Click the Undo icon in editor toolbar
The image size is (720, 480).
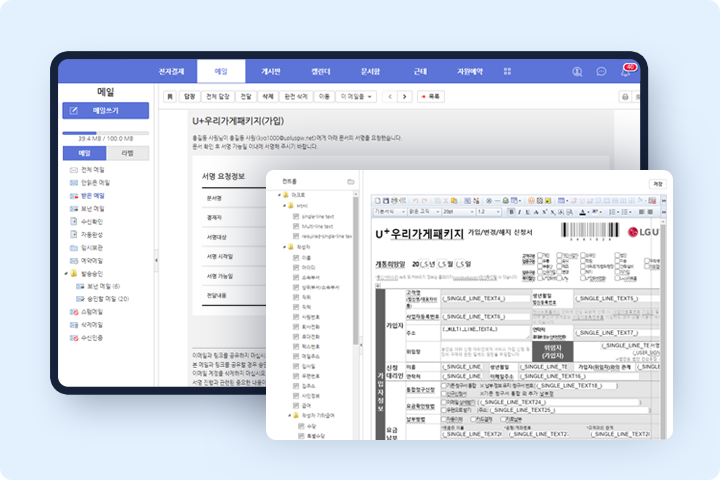click(x=416, y=201)
